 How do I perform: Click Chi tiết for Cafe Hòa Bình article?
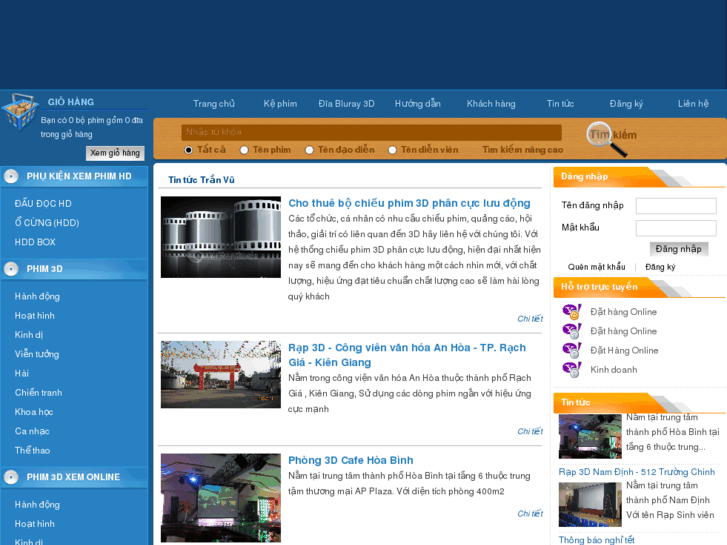(530, 513)
